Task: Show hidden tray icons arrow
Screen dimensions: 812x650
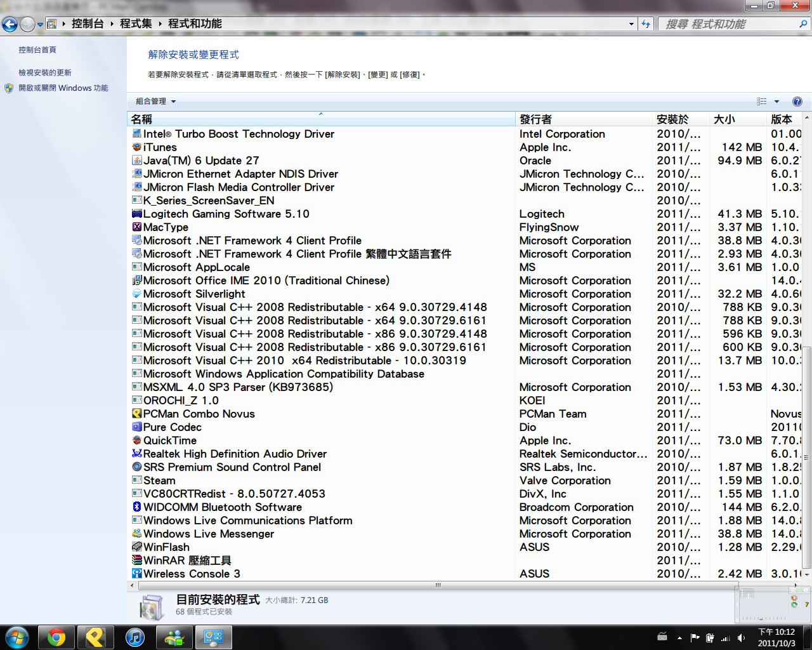Action: point(679,638)
